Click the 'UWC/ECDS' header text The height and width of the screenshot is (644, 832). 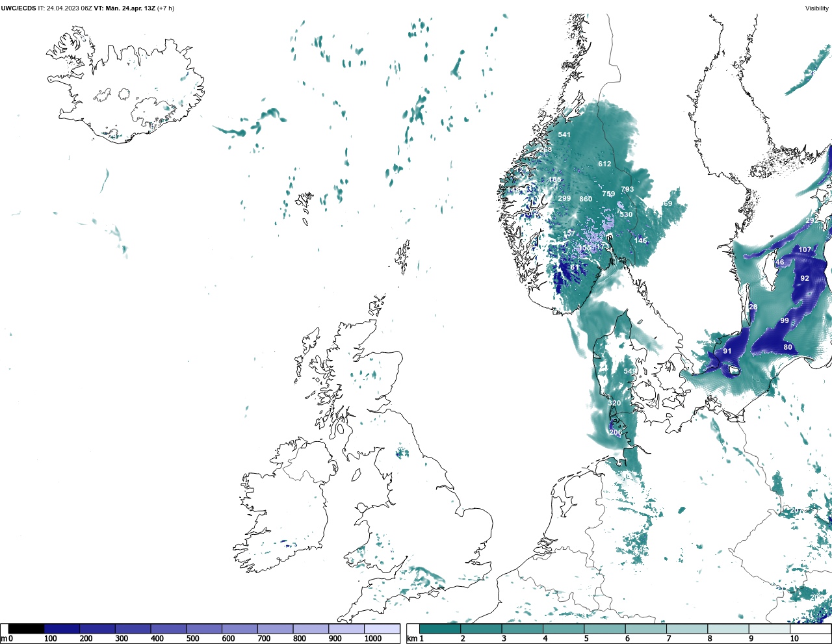(18, 8)
